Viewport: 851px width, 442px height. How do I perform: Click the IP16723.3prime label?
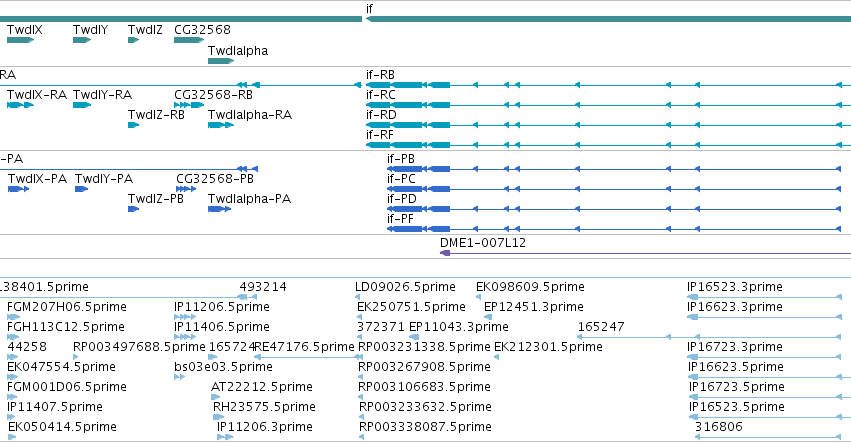pyautogui.click(x=735, y=348)
